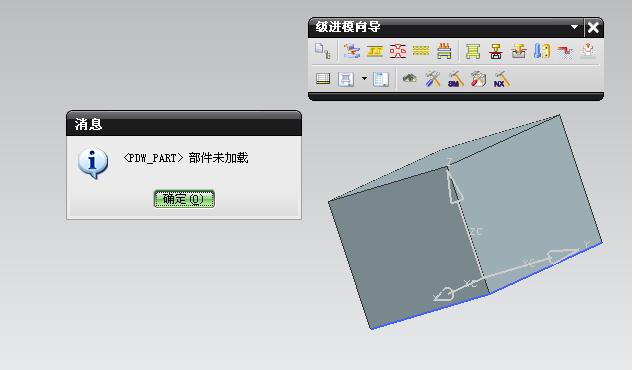The width and height of the screenshot is (634, 370).
Task: Open the 级进模向导 toolbar options arrow
Action: tap(574, 27)
